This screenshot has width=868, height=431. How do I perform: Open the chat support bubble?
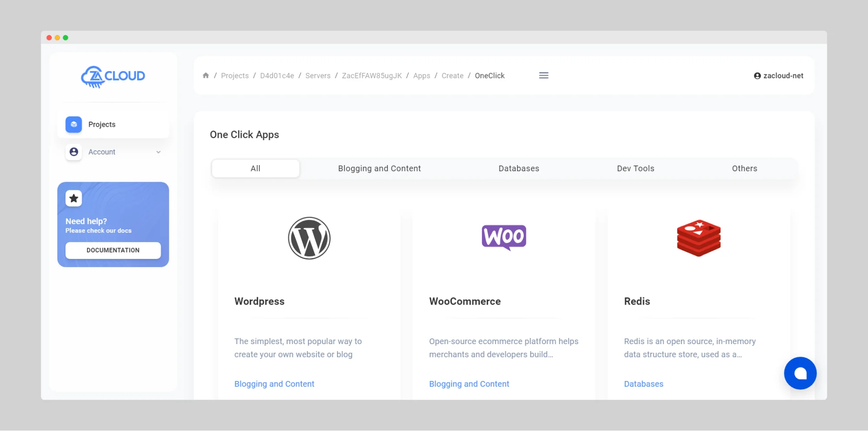click(800, 373)
